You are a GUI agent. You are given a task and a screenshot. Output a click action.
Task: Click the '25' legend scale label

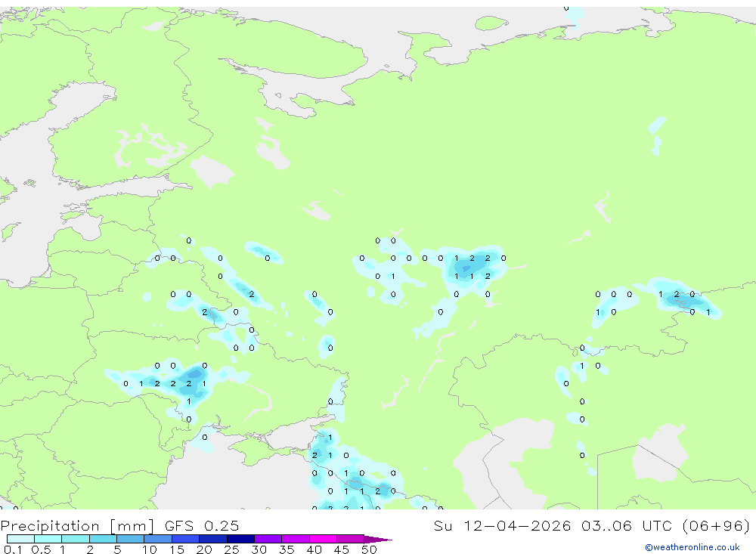tap(231, 549)
